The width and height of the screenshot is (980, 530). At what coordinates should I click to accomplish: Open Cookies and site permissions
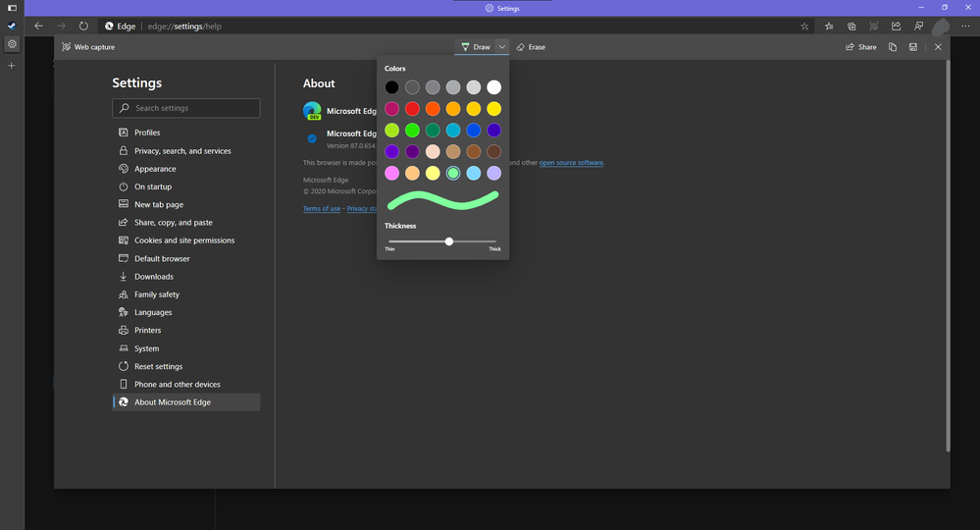(186, 240)
